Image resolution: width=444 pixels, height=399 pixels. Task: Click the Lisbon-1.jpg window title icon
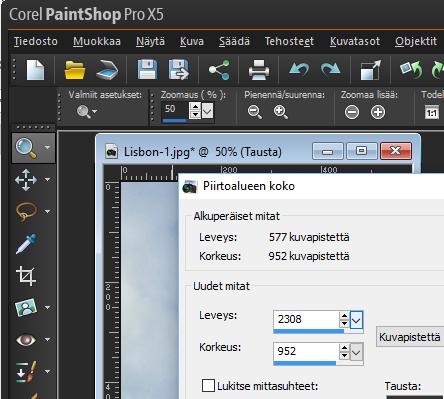(x=111, y=152)
